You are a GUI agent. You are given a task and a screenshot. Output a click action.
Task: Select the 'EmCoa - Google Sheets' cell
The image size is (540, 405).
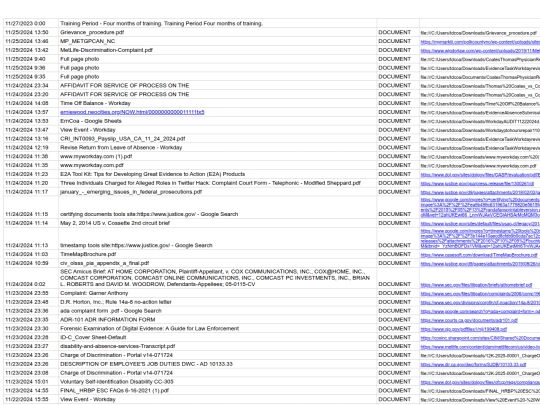(x=217, y=121)
